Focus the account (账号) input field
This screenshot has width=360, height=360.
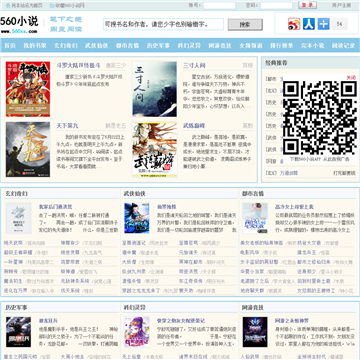219,5
